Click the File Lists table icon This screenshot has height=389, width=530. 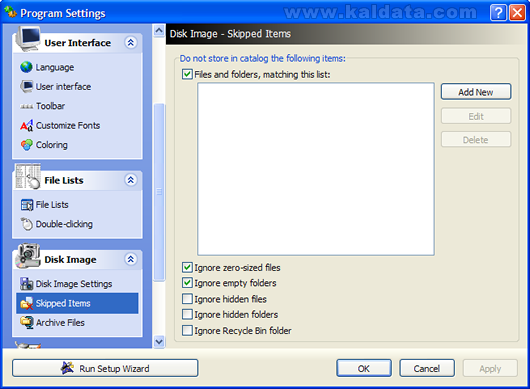coord(27,205)
